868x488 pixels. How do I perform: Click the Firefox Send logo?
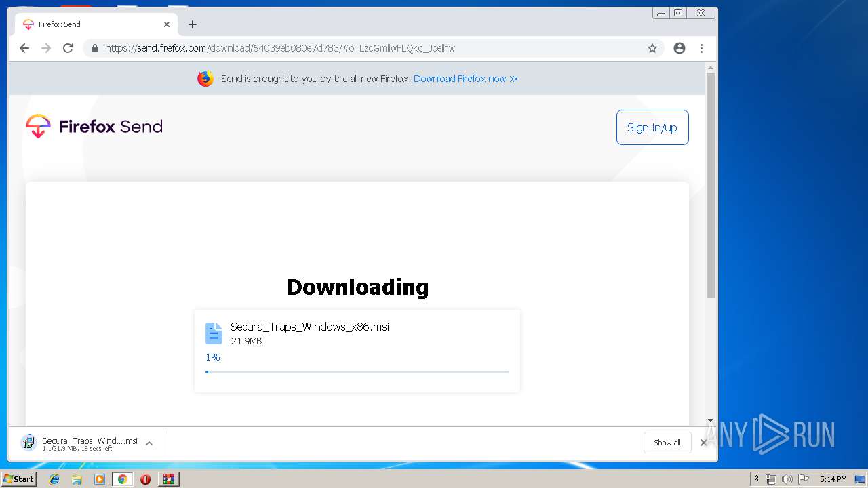coord(94,127)
